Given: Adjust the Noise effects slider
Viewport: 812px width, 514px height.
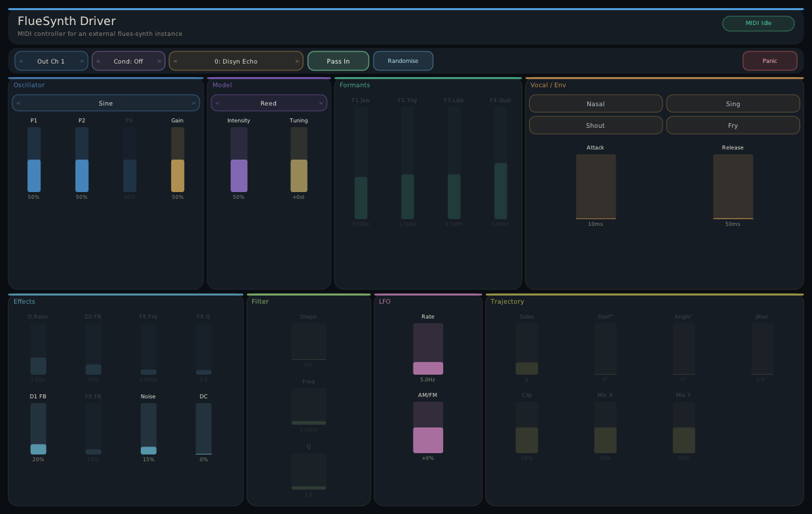Looking at the screenshot, I should pos(148,429).
